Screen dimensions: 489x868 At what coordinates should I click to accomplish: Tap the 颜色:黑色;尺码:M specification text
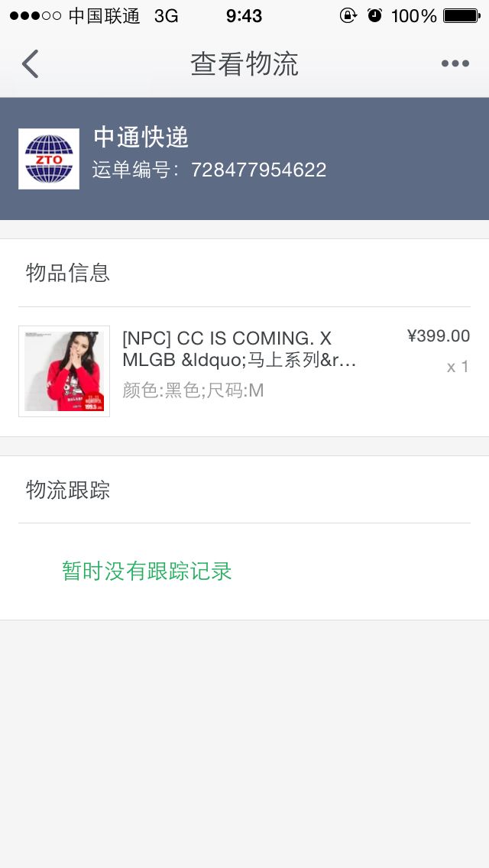click(193, 390)
